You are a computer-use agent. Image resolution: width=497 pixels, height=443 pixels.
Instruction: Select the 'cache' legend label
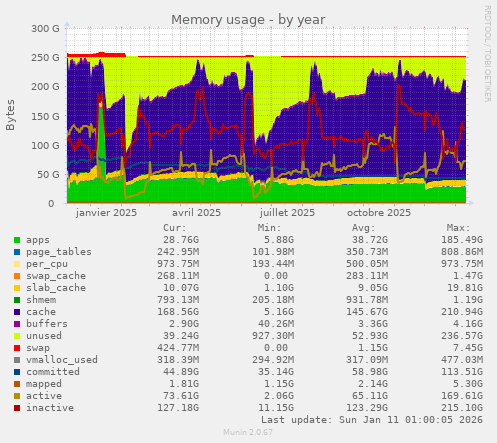pyautogui.click(x=41, y=312)
